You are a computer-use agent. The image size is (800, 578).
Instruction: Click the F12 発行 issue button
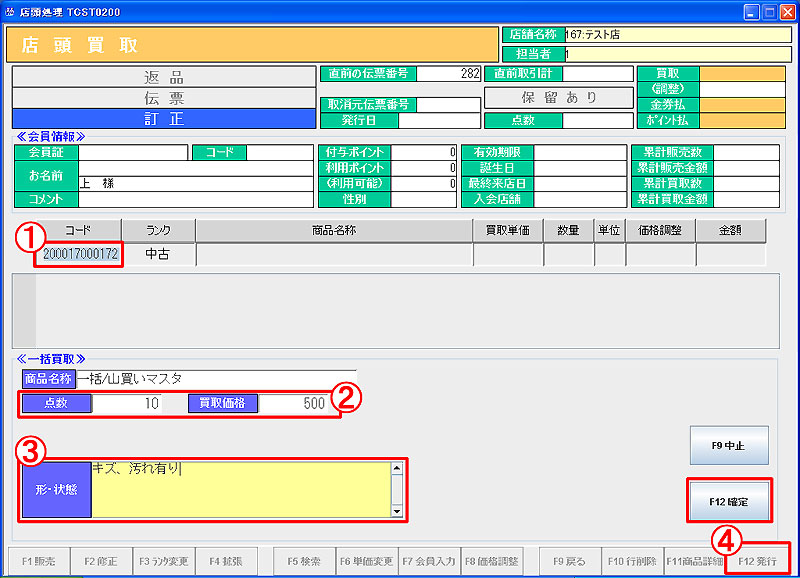click(x=756, y=562)
